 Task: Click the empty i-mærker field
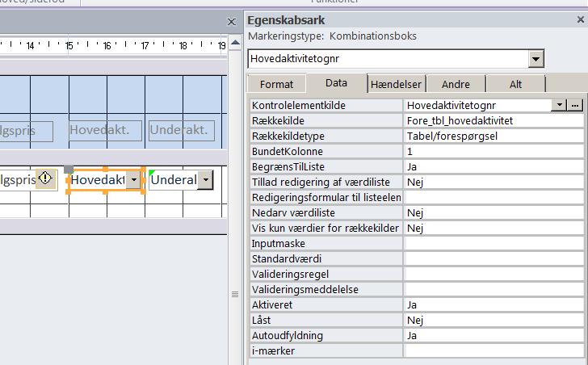click(x=493, y=351)
